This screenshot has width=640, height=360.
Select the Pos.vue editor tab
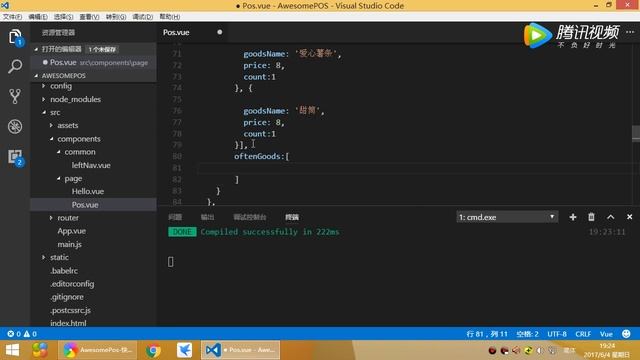[x=193, y=32]
